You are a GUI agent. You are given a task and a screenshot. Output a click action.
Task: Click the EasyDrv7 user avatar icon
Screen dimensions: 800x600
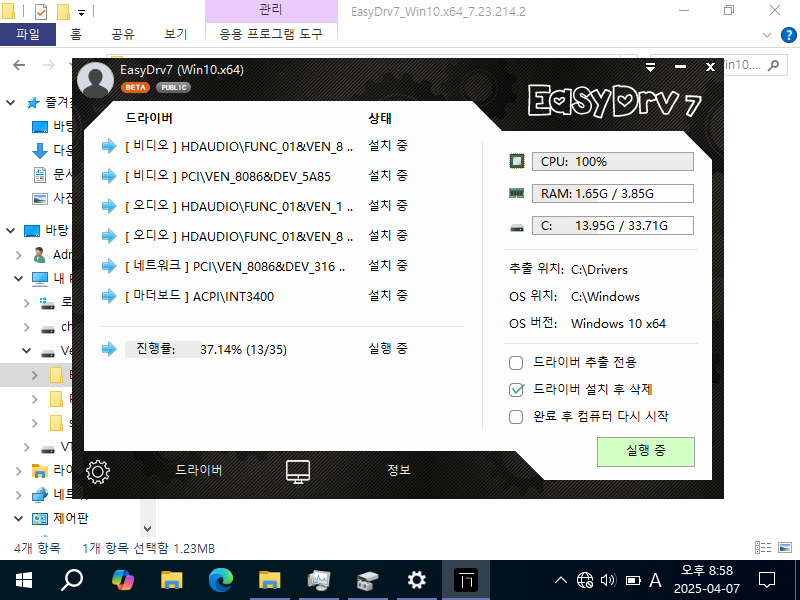click(x=95, y=80)
